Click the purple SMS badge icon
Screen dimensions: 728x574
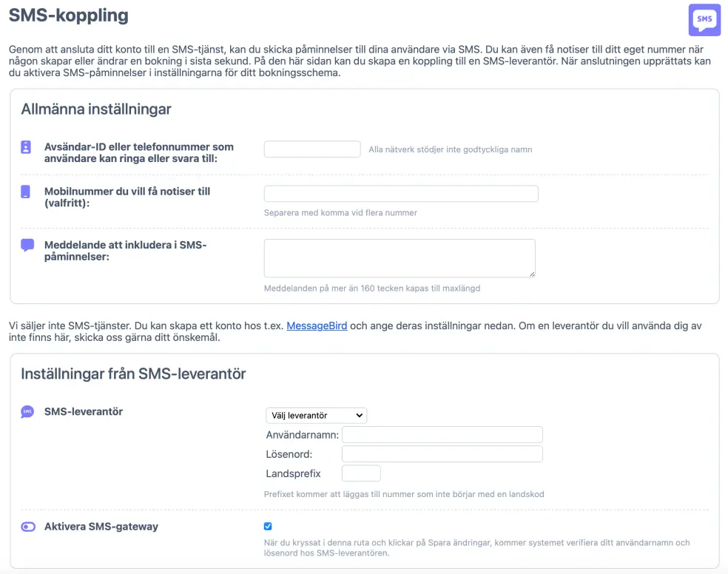coord(704,20)
